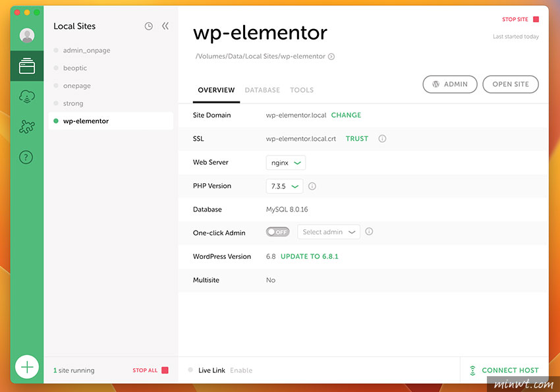Toggle the One-click Admin switch

[277, 232]
